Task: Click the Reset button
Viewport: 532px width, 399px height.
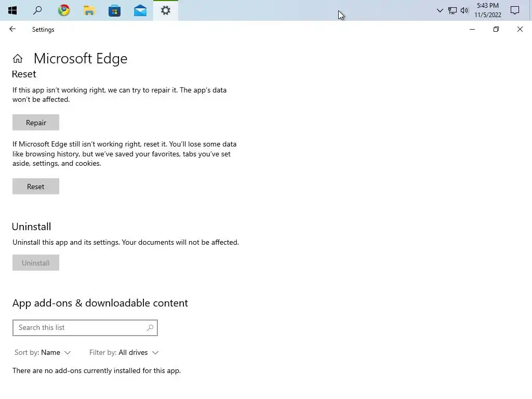Action: tap(36, 187)
